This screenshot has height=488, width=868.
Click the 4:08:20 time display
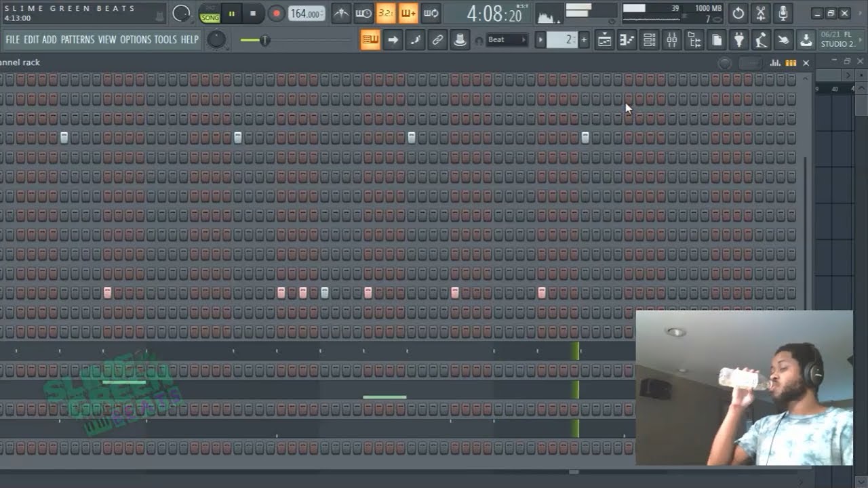tap(494, 14)
